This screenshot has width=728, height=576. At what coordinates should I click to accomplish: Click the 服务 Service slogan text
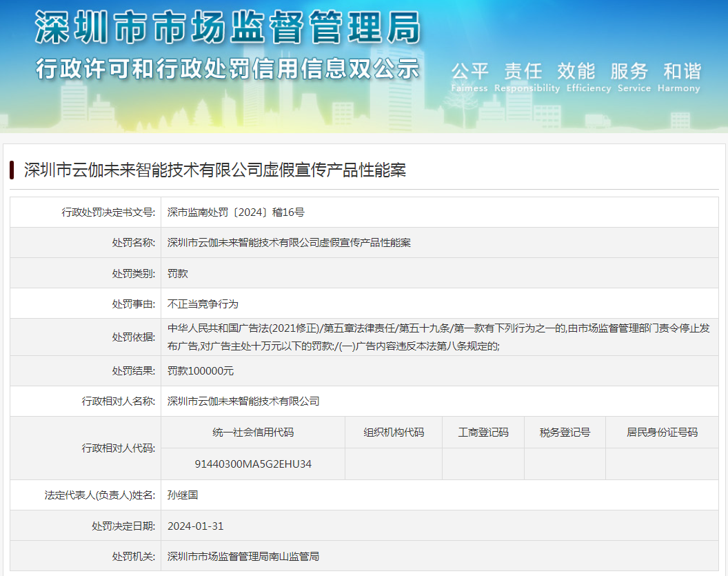(634, 77)
